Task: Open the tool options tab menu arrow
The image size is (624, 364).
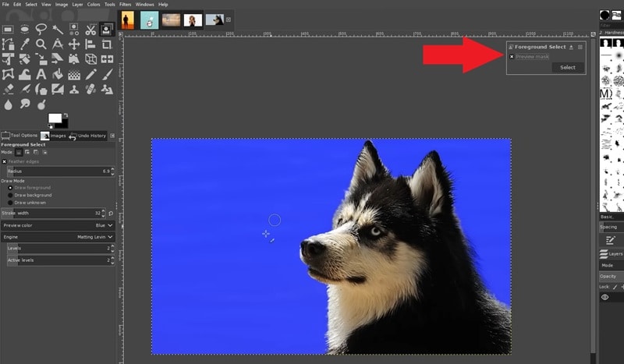Action: click(x=112, y=136)
